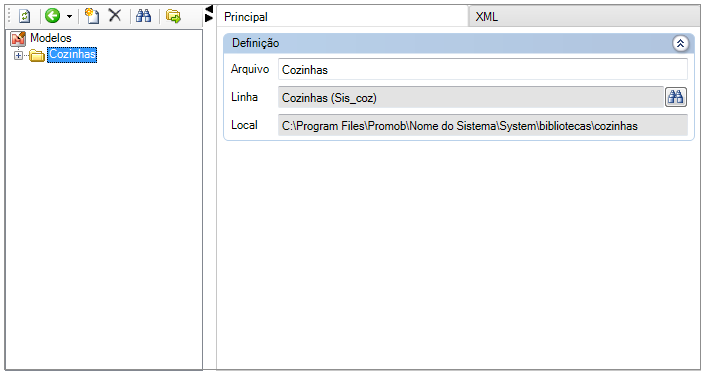706x374 pixels.
Task: Delete selection using the X toolbar icon
Action: 115,16
